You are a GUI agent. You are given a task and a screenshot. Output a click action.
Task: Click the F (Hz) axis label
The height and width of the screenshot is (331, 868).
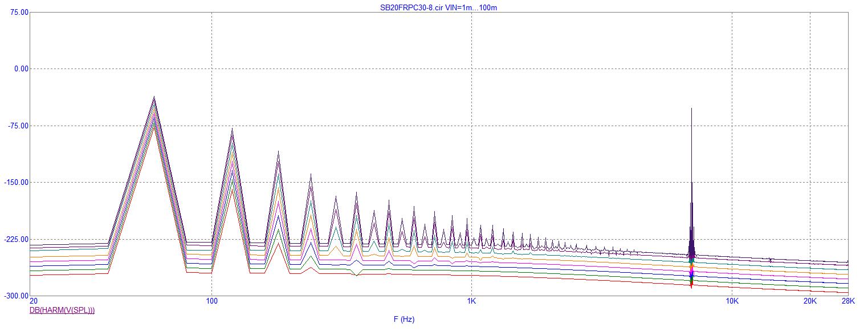pyautogui.click(x=404, y=320)
